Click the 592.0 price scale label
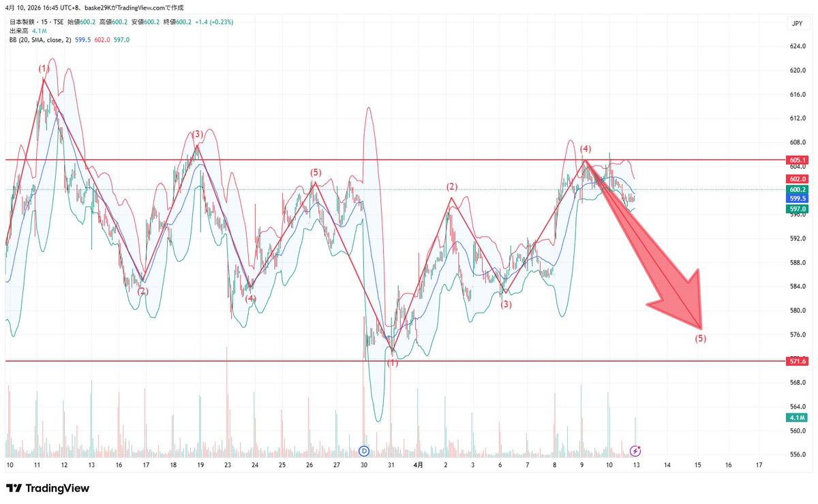818x504 pixels. [799, 238]
